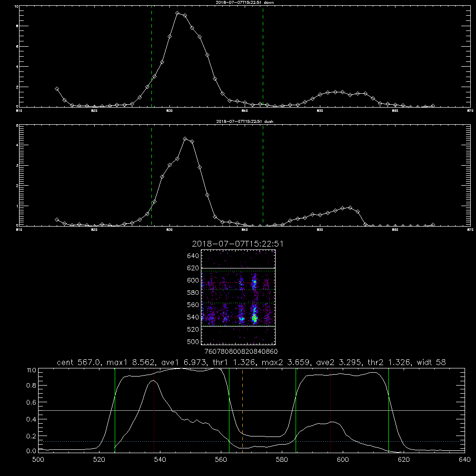Image resolution: width=476 pixels, height=476 pixels.
Task: Click the '10' y-axis label of the dawn plot
Action: [16, 6]
